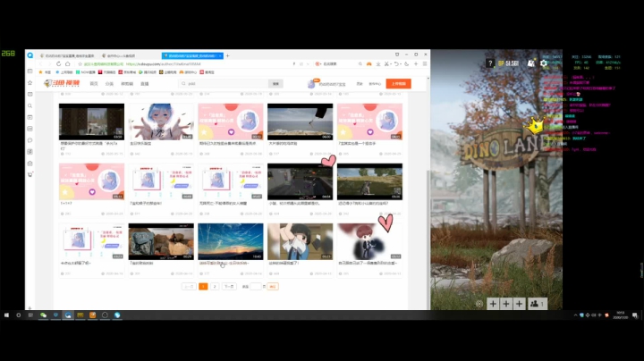
Task: Click the page number jump input
Action: click(256, 286)
